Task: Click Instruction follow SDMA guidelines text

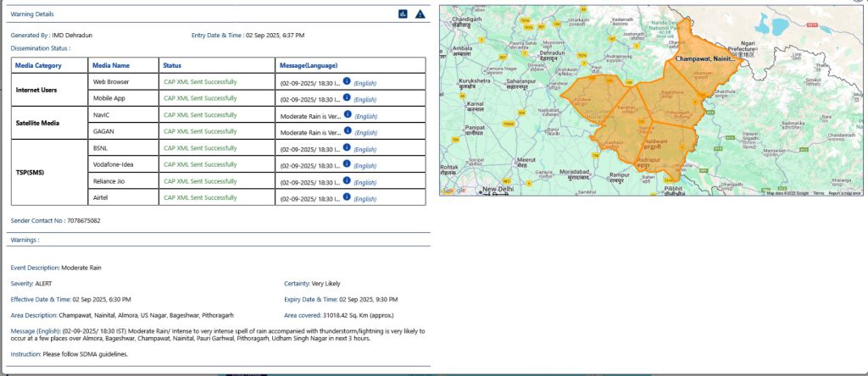Action: click(x=70, y=354)
